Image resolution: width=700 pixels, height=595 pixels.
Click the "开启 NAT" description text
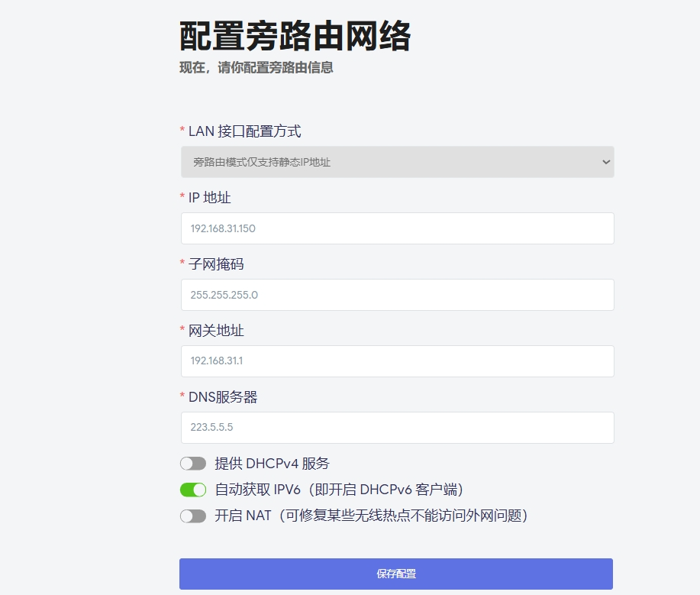point(371,516)
